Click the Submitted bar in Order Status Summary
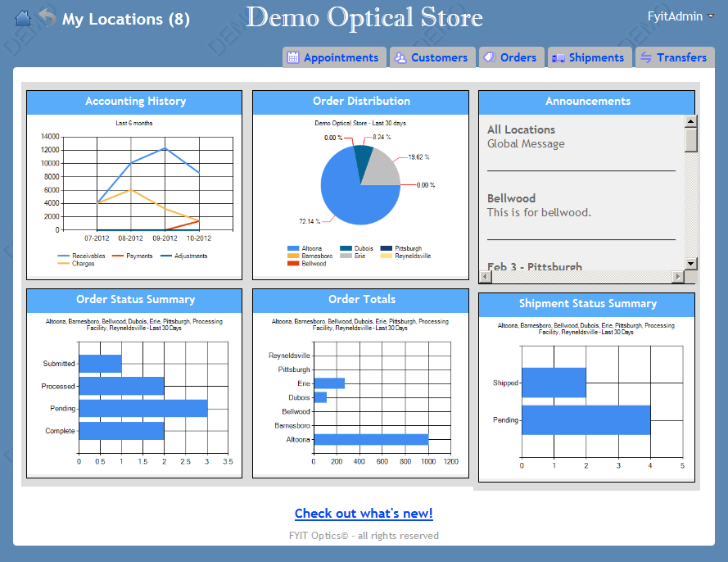This screenshot has width=728, height=562. point(100,364)
